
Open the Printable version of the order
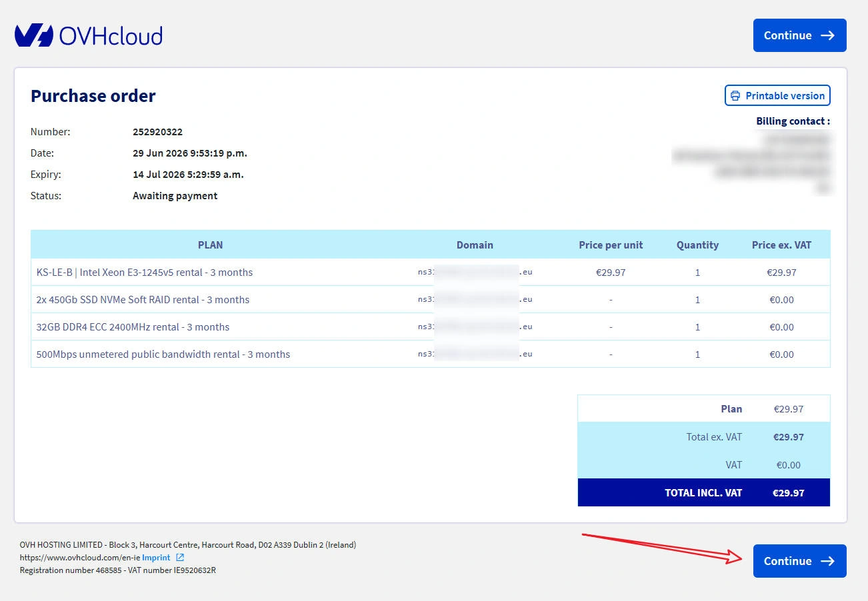(777, 95)
